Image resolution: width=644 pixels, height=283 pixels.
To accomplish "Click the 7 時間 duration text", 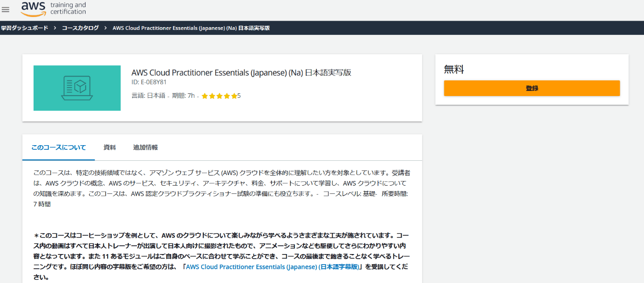I will (42, 204).
